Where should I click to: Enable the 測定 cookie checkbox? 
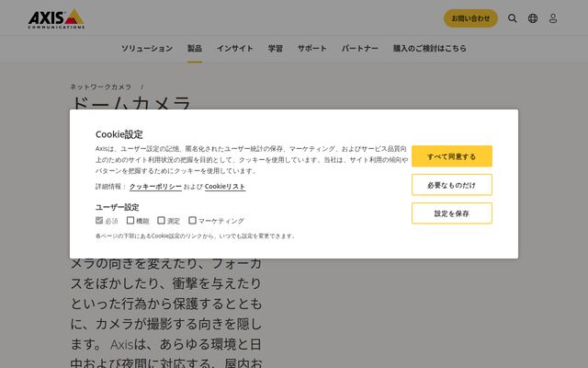pos(162,221)
